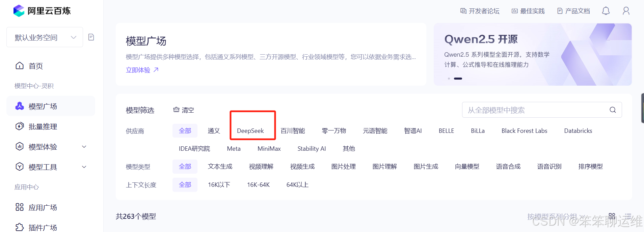Filter model type by 文本生成
644x232 pixels.
(220, 167)
